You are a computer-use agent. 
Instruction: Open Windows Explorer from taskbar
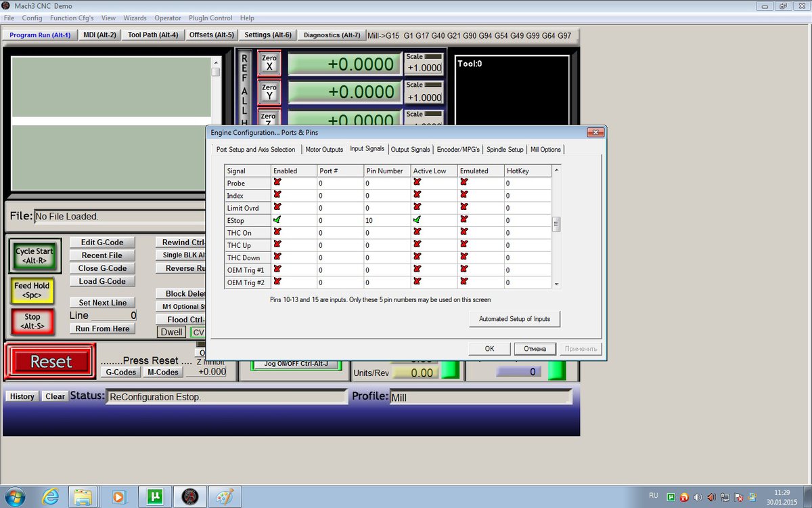(x=83, y=496)
